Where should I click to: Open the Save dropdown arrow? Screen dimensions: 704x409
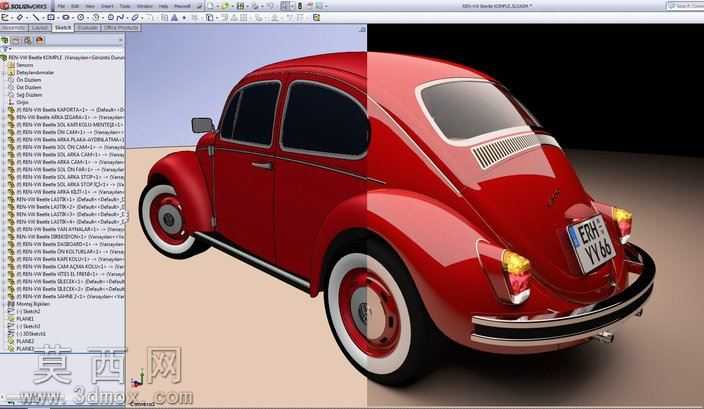click(246, 6)
